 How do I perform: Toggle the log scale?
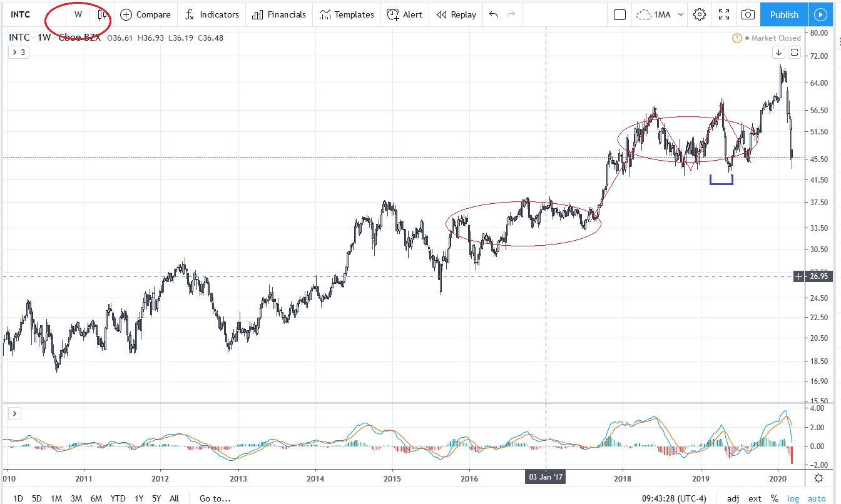[x=793, y=498]
